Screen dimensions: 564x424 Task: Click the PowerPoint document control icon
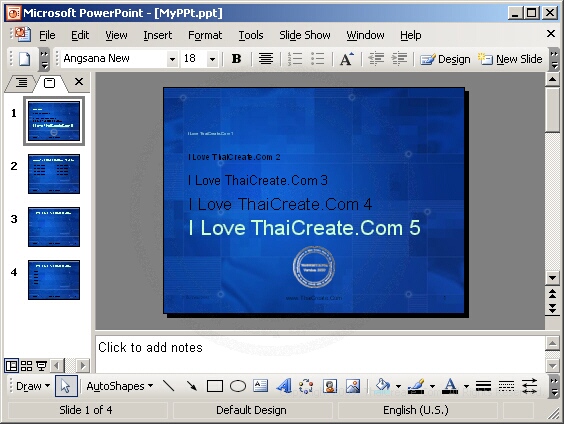(22, 34)
